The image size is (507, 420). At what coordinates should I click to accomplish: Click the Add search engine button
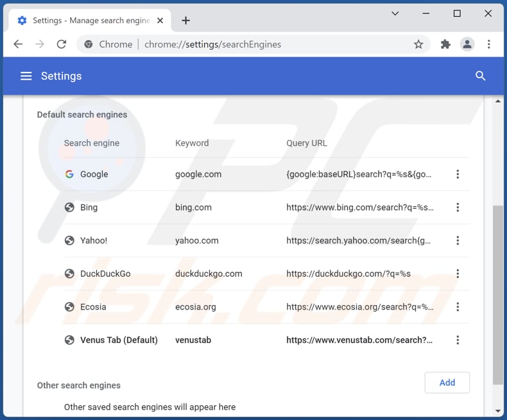coord(447,383)
